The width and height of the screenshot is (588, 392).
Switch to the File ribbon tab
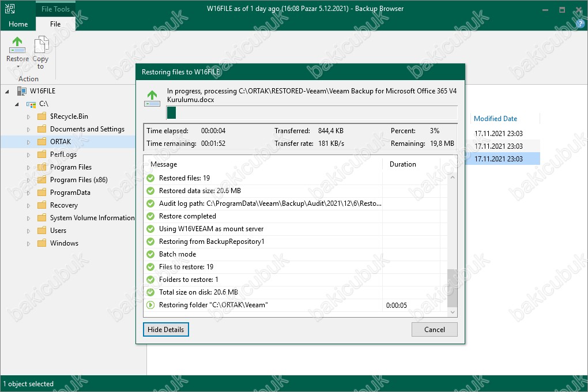(55, 24)
